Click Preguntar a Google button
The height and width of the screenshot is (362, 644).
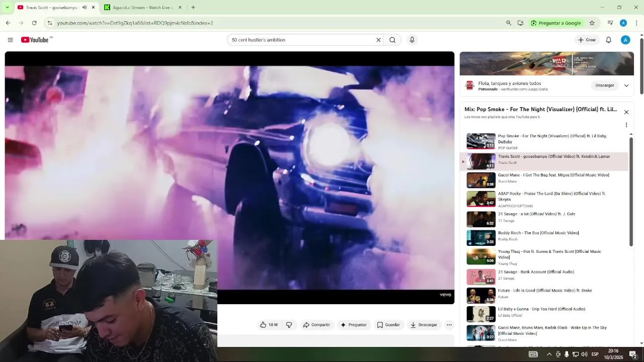[556, 23]
